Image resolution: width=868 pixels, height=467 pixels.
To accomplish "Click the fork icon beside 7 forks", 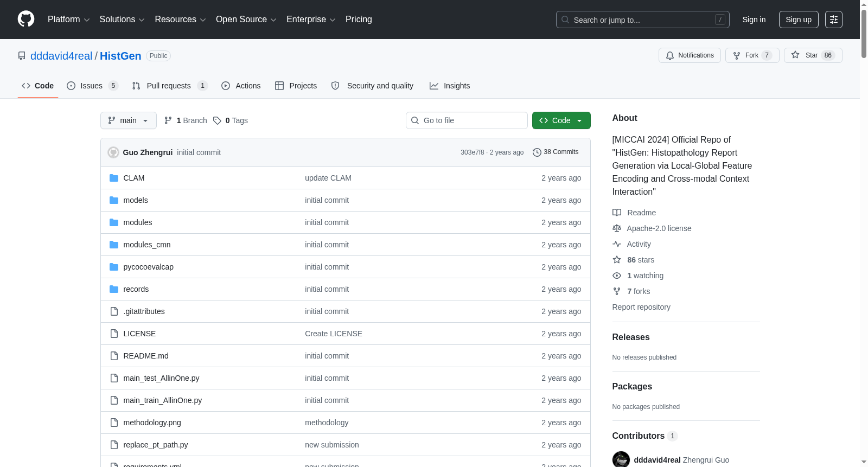I will 617,291.
